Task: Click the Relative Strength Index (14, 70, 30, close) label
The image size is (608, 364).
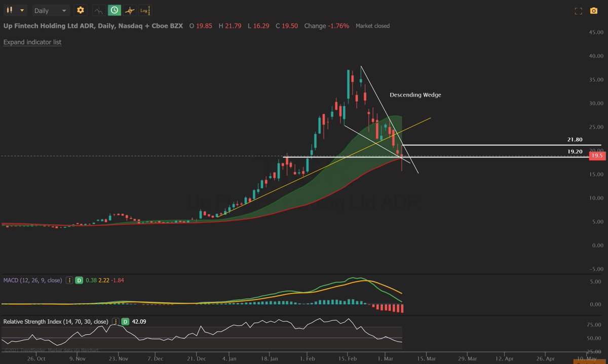Action: tap(56, 321)
